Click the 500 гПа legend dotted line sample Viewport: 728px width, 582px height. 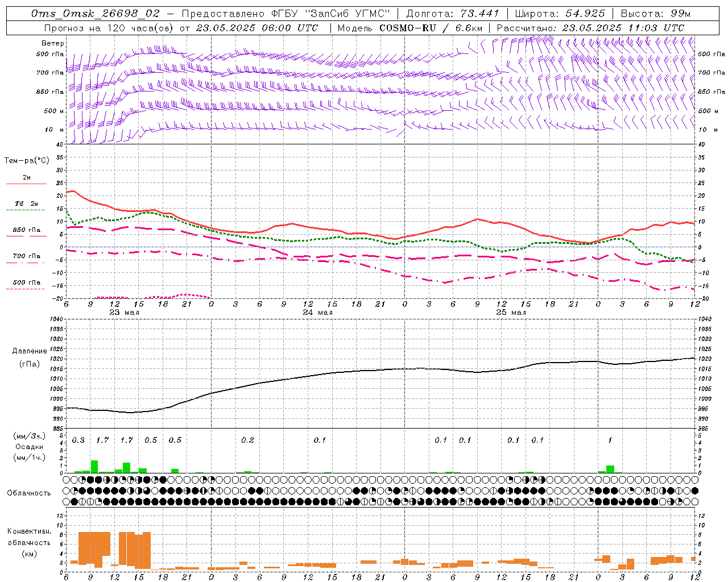point(25,289)
